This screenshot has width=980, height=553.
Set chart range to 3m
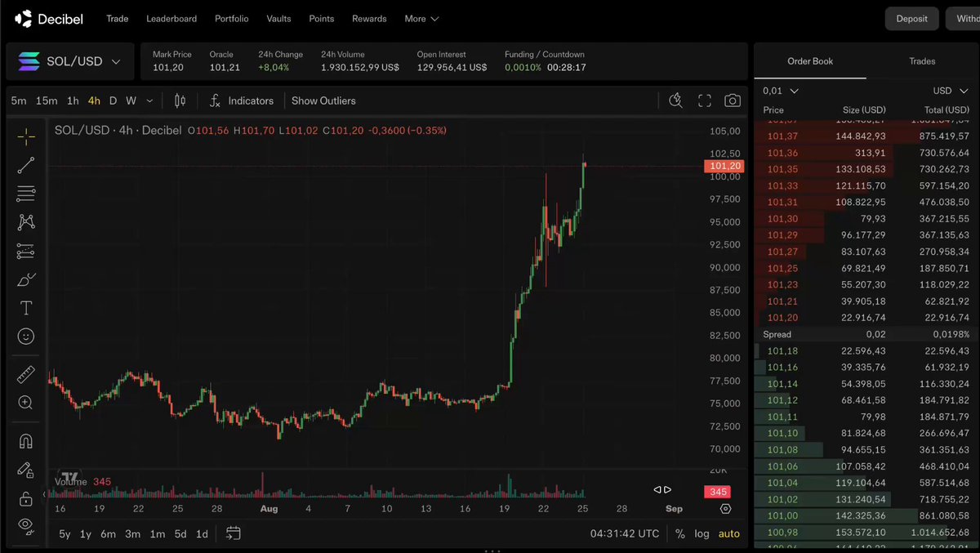pos(132,533)
